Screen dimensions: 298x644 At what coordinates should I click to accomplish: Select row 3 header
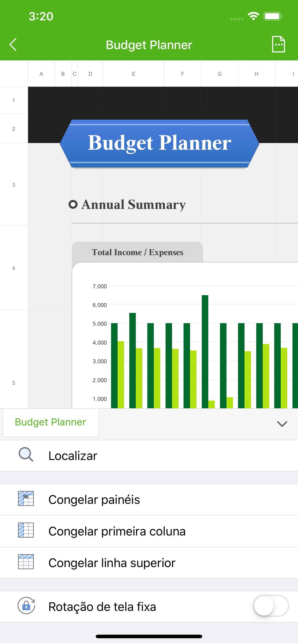pos(14,184)
